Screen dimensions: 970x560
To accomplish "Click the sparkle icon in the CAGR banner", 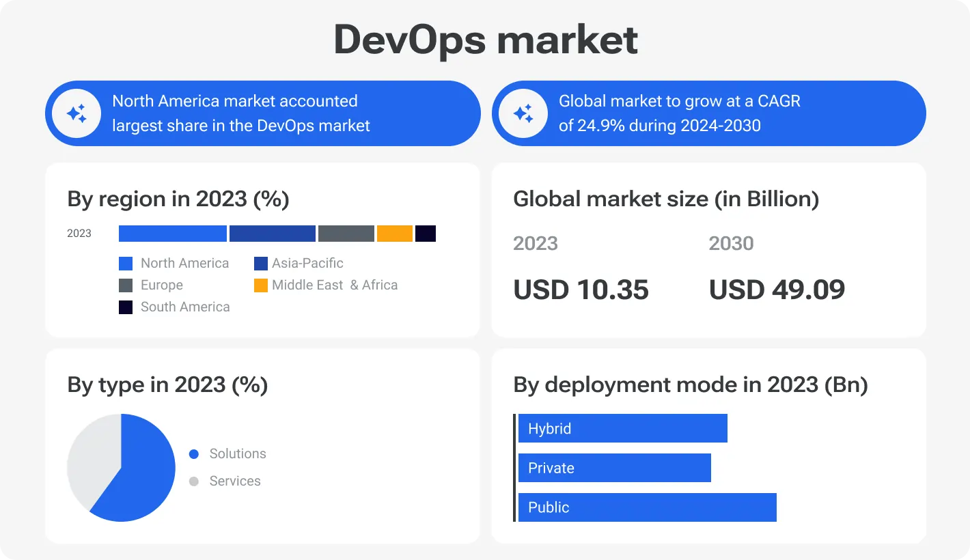I will [x=522, y=113].
